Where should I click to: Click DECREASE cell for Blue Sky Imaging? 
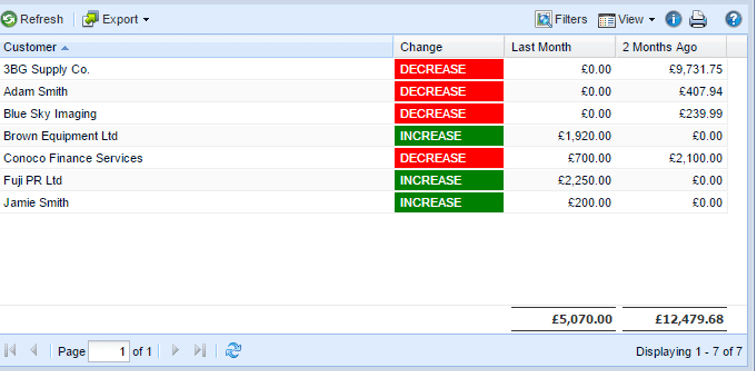tap(449, 114)
